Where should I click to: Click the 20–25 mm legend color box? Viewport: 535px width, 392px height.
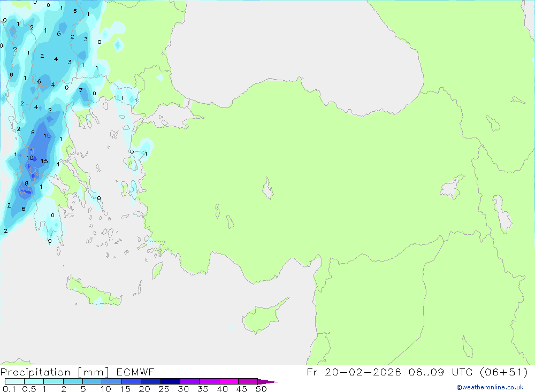coord(151,381)
